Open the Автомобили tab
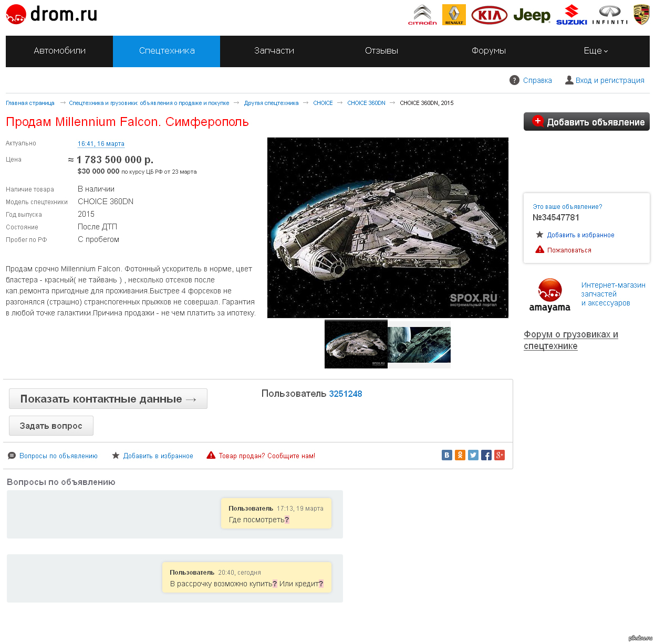This screenshot has width=655, height=644. tap(59, 51)
